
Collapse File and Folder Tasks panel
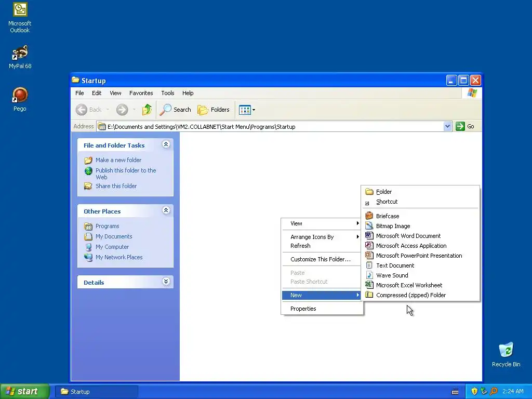(x=166, y=144)
